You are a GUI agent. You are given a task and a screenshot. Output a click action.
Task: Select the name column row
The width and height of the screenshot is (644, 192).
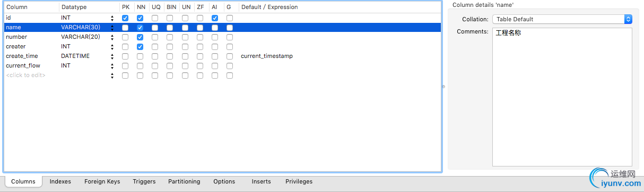pyautogui.click(x=223, y=28)
